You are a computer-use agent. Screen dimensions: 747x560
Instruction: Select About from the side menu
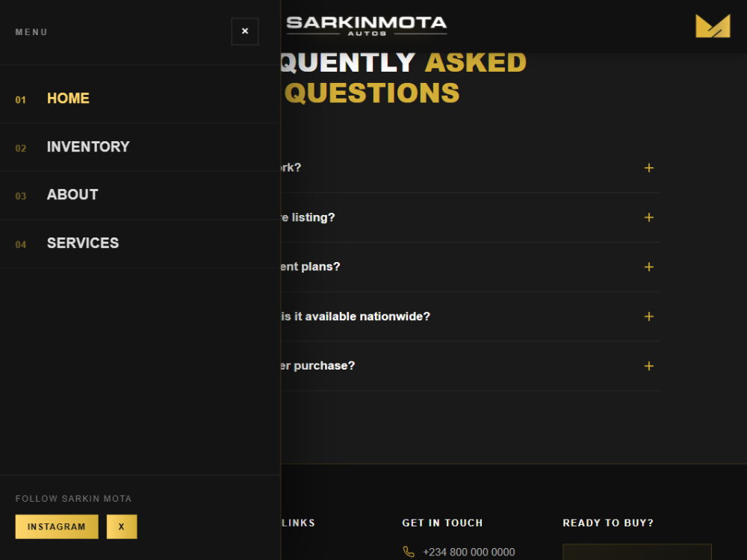[x=72, y=195]
